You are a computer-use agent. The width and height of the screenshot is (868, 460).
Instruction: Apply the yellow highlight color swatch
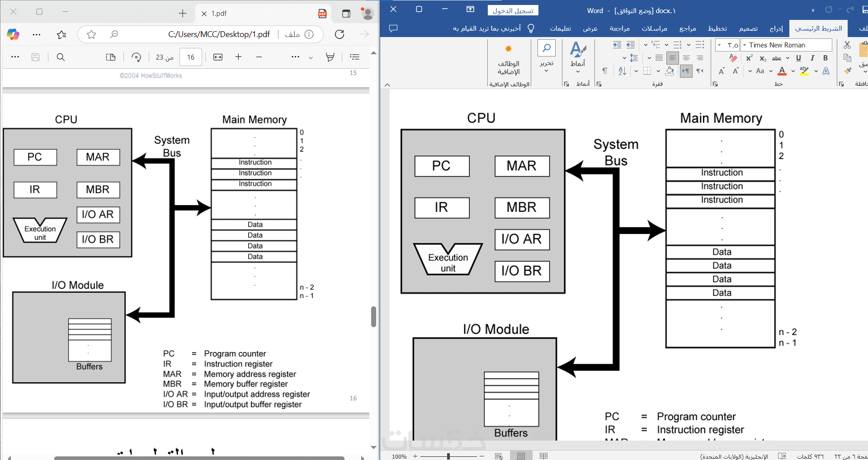[x=804, y=71]
